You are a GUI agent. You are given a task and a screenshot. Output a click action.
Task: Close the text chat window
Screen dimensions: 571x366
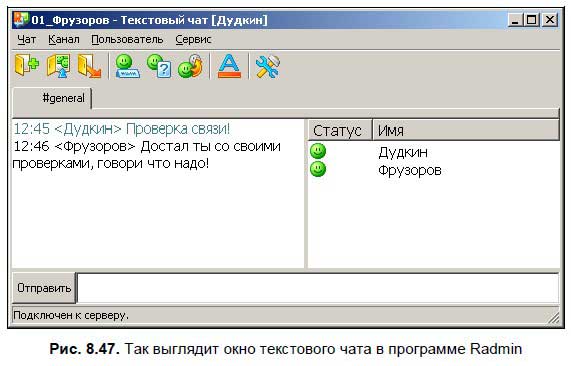coord(550,20)
